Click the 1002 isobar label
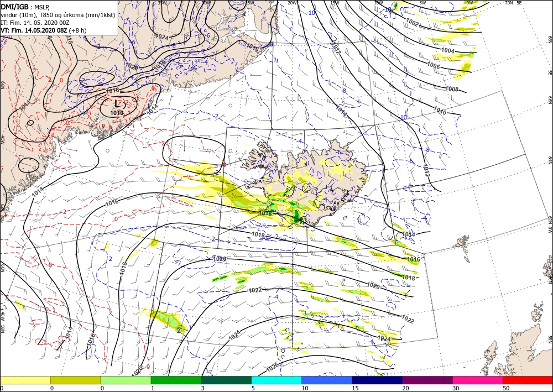 412,23
